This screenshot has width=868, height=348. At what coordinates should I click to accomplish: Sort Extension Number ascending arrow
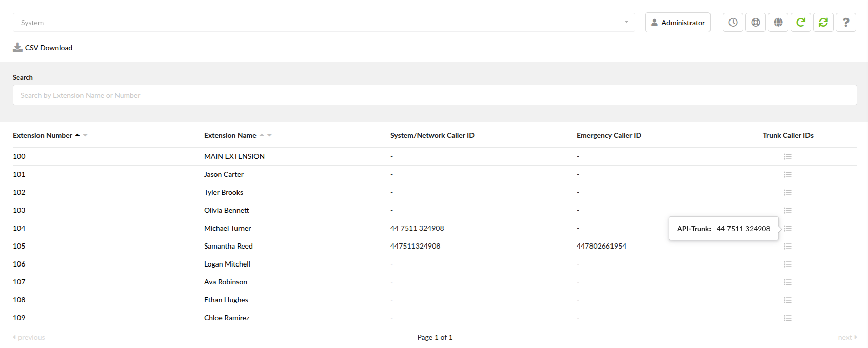click(x=77, y=135)
